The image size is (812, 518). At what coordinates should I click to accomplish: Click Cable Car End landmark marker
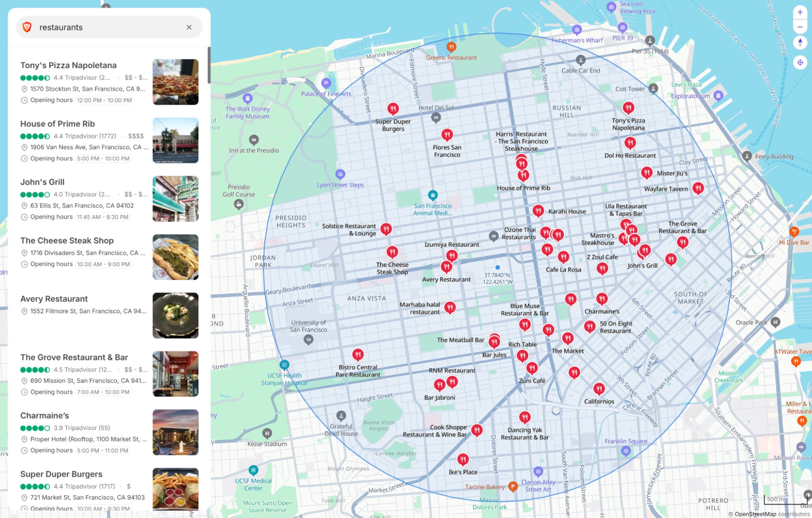(581, 61)
